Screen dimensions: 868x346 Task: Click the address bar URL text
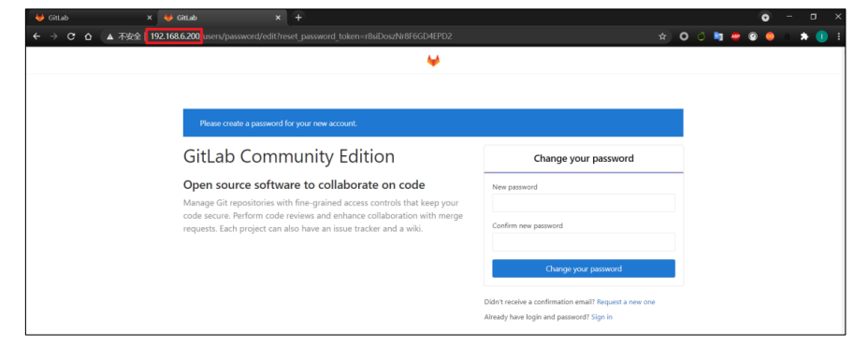(x=300, y=36)
